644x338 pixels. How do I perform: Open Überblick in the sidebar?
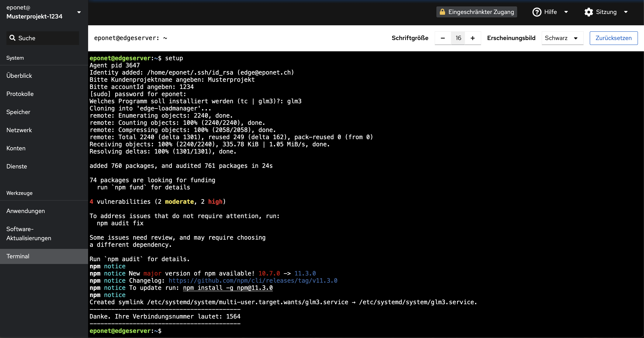(44, 76)
